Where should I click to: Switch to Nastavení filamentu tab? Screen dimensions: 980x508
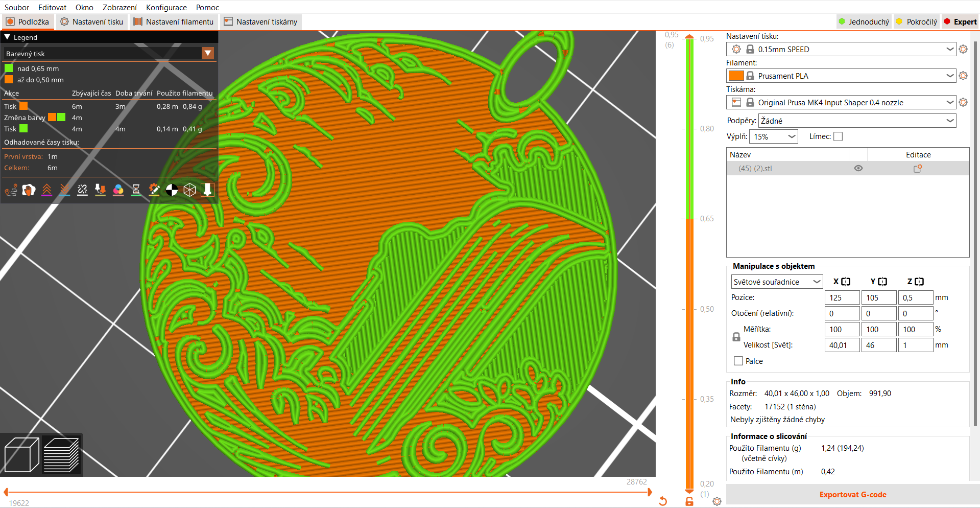(174, 21)
